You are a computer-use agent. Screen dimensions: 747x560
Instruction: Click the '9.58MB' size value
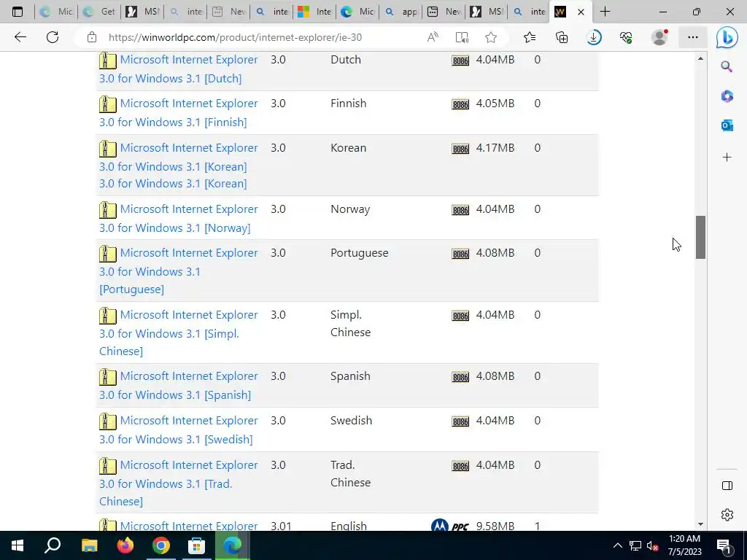click(x=495, y=526)
